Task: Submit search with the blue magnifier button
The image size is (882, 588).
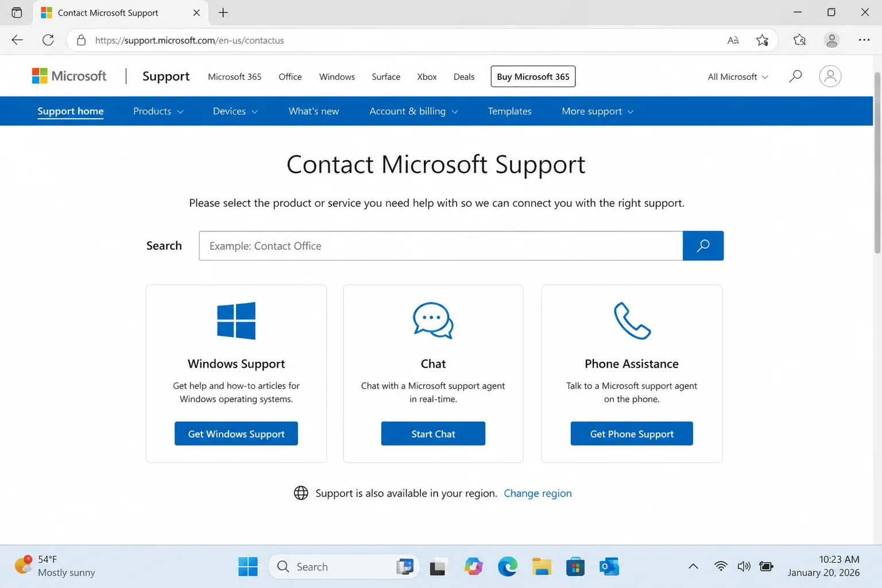Action: click(703, 246)
